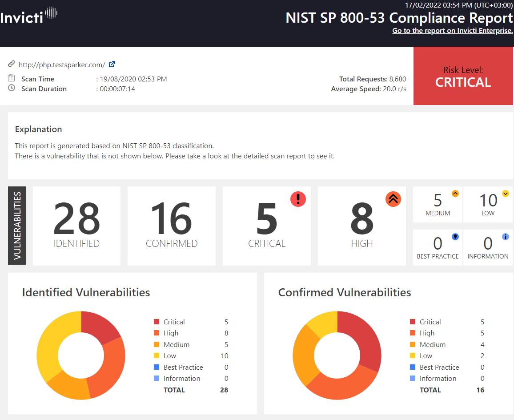Click the vertical VULNERABILITIES label

(x=17, y=226)
